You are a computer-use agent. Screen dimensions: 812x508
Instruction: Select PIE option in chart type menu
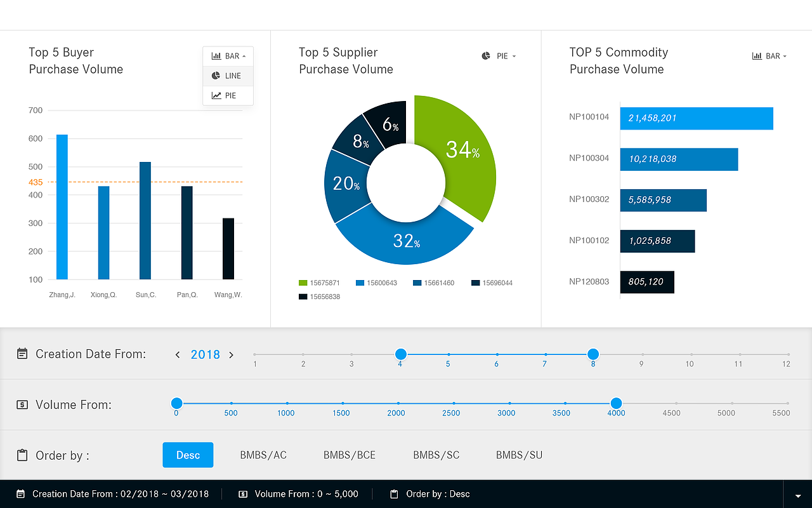[x=228, y=95]
